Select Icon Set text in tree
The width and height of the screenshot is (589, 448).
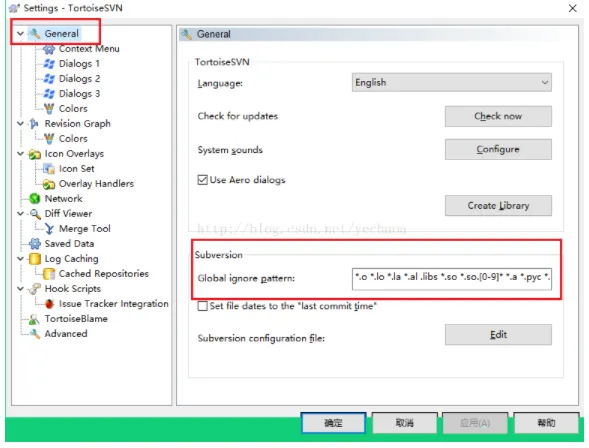point(77,169)
